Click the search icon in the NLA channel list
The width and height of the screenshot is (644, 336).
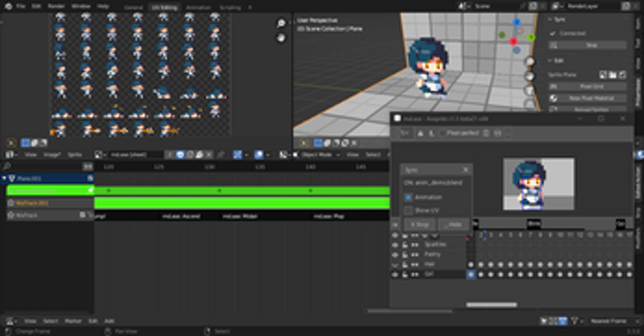tap(6, 166)
